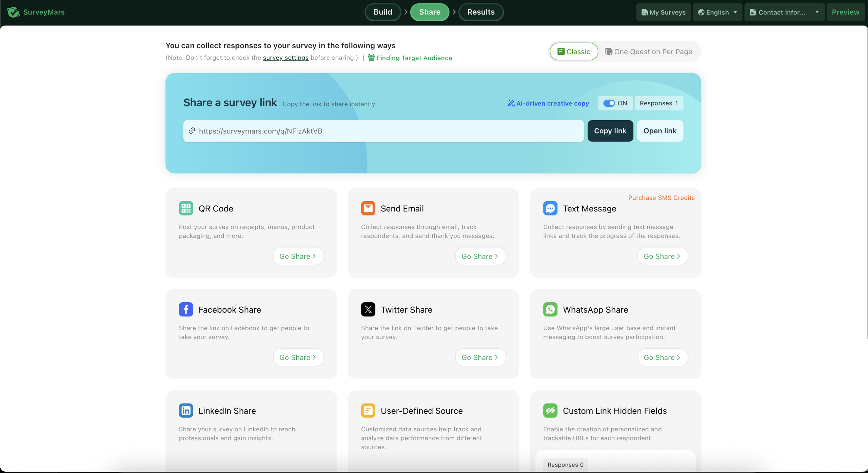Click the WhatsApp Share icon

pos(550,309)
